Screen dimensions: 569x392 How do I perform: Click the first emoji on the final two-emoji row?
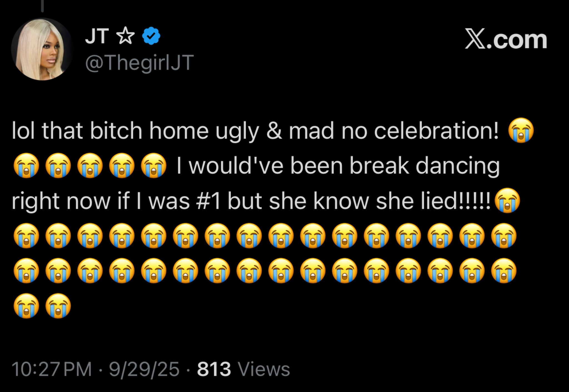click(x=27, y=306)
